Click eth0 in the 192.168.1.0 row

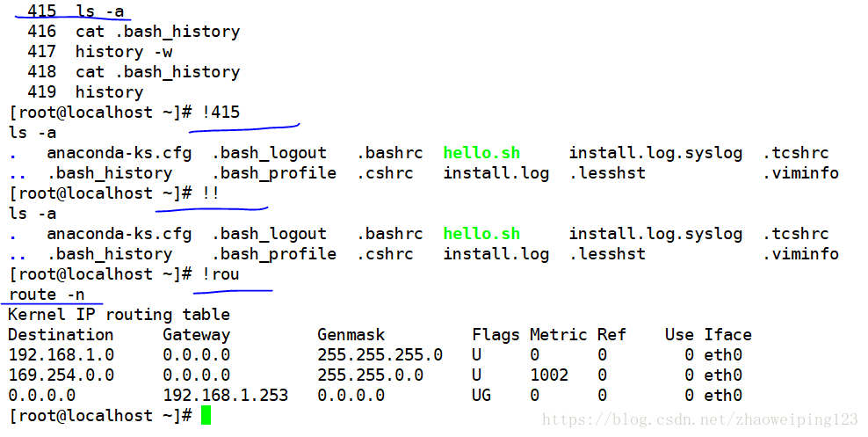(723, 355)
